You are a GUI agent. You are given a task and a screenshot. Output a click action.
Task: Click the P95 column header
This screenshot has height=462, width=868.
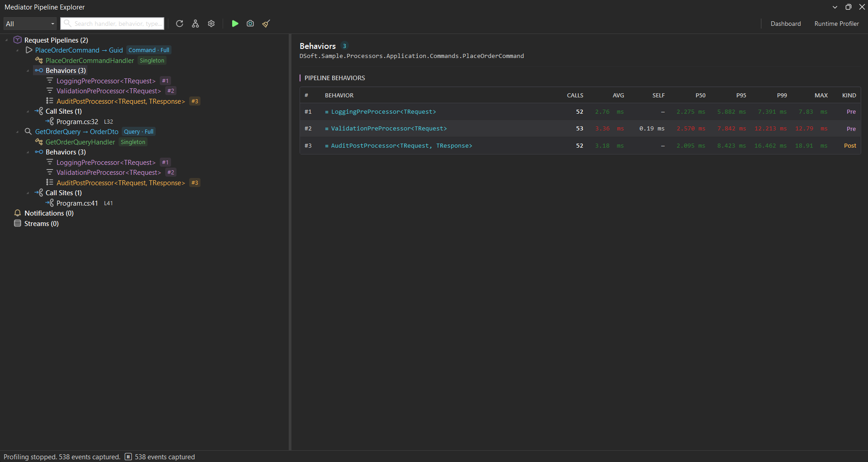(x=741, y=95)
